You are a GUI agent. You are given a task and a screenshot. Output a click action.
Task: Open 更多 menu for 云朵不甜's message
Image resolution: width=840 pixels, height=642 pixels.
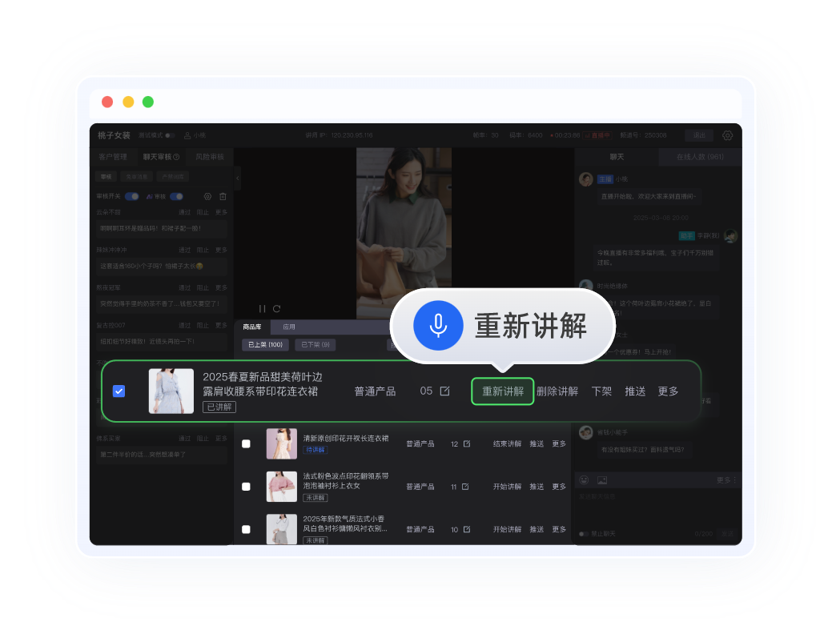222,212
